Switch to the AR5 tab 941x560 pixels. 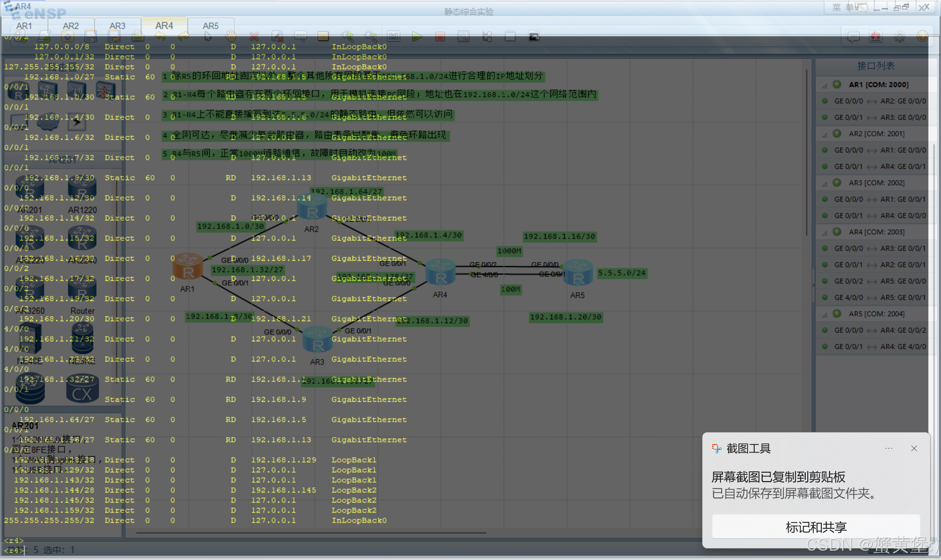click(210, 26)
